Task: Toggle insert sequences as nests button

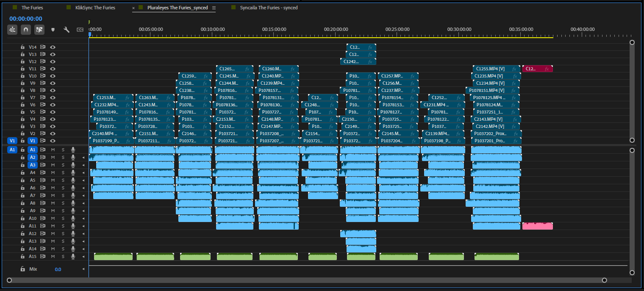Action: pyautogui.click(x=12, y=30)
